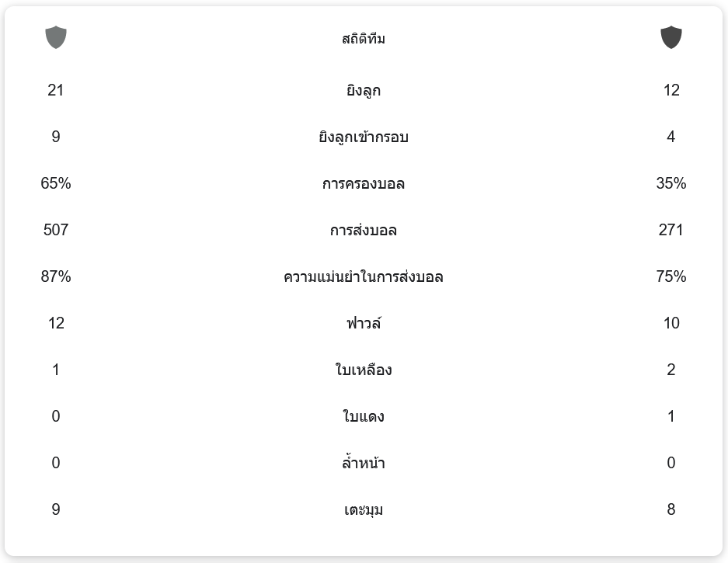728x563 pixels.
Task: Click the left team's light gray shield icon
Action: (56, 37)
